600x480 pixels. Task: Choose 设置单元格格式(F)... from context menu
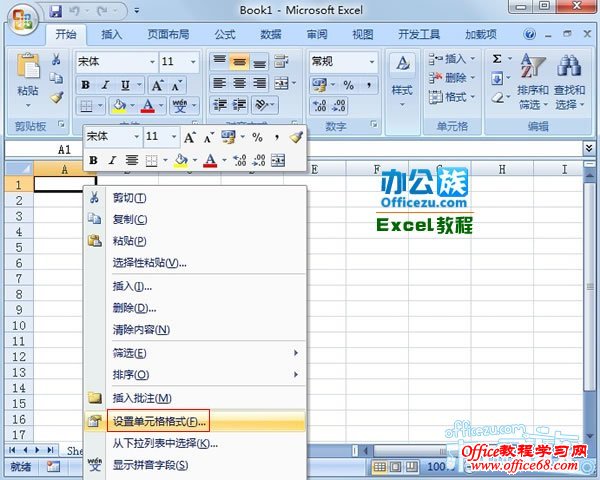click(195, 421)
